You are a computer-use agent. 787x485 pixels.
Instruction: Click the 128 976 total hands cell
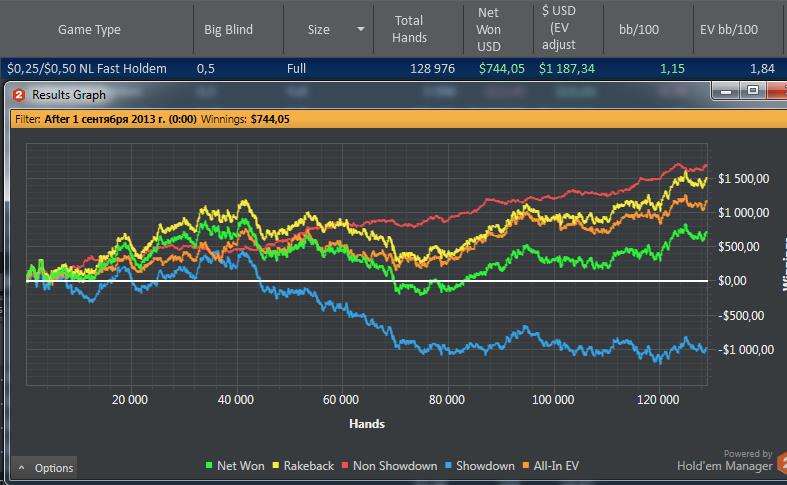pyautogui.click(x=432, y=69)
